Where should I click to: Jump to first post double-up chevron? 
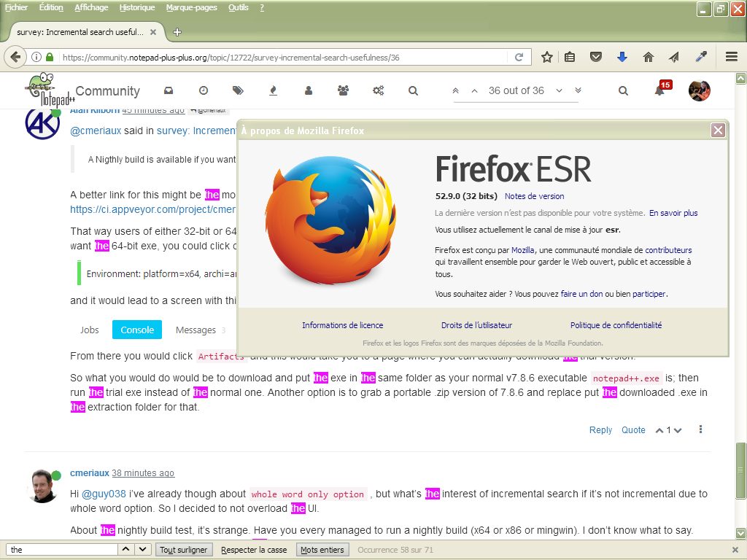[x=455, y=90]
